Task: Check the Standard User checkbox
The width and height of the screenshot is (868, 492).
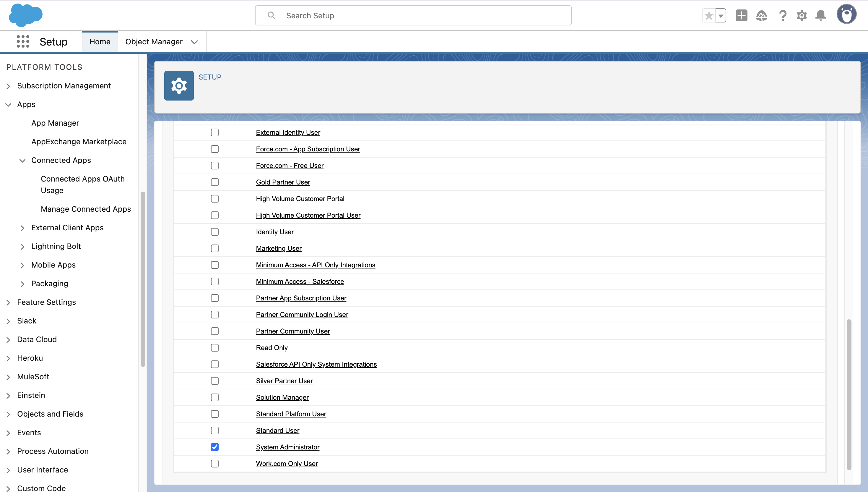Action: [215, 430]
